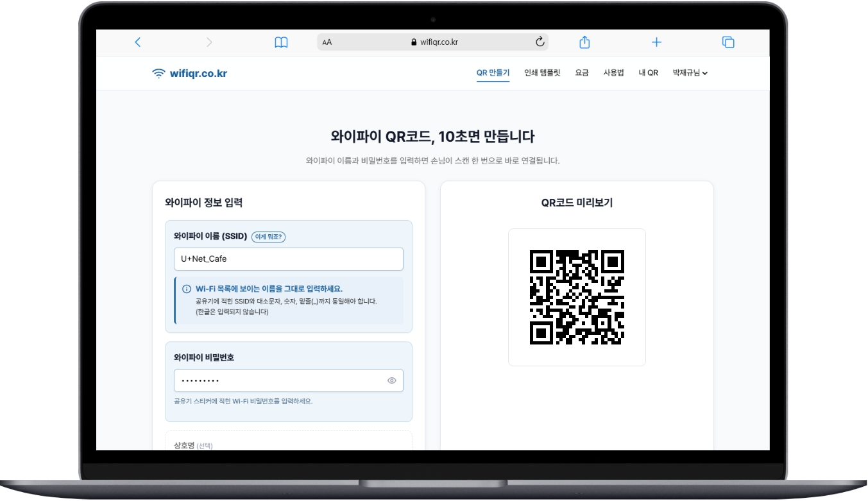Screen dimensions: 868x501
Task: Click the 상호명 (선택) label
Action: 193,445
